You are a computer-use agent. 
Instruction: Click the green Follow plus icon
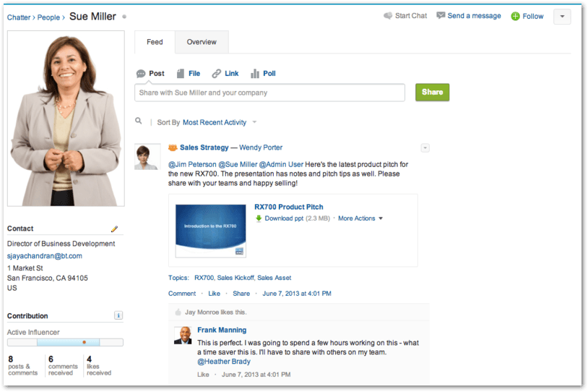coord(515,17)
